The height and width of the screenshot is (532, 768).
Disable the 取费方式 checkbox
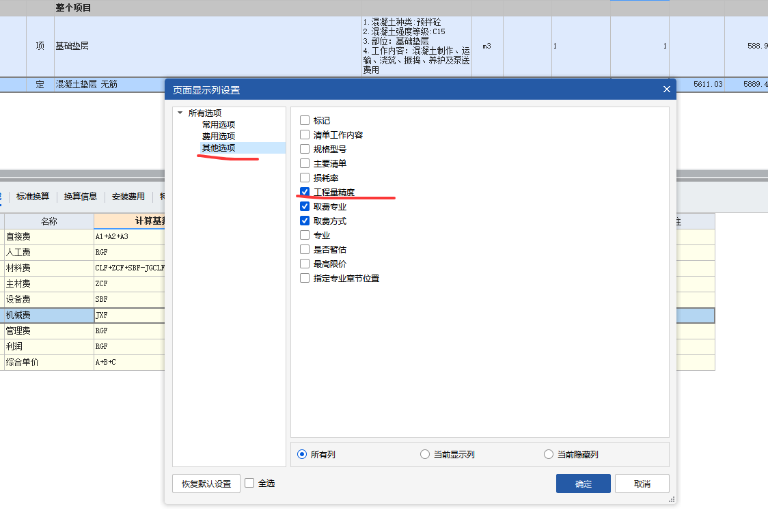305,221
